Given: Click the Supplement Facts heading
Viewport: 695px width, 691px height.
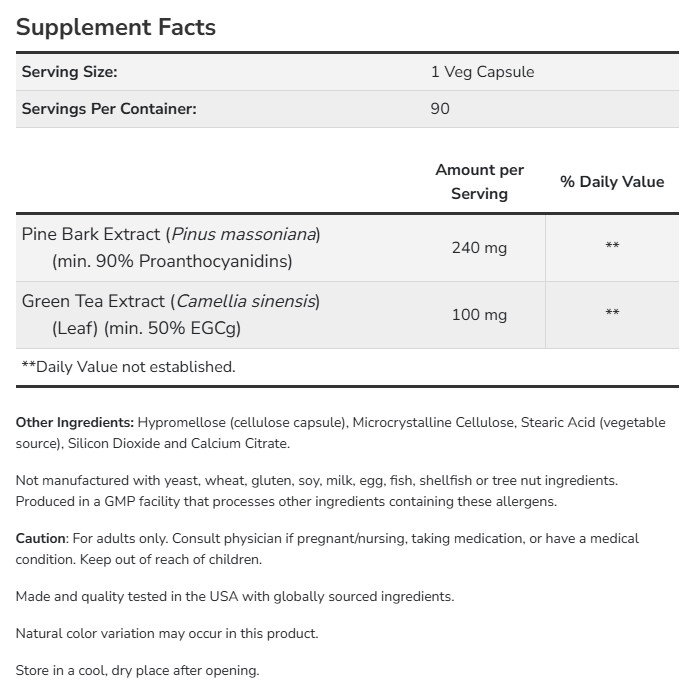Looking at the screenshot, I should [x=116, y=27].
